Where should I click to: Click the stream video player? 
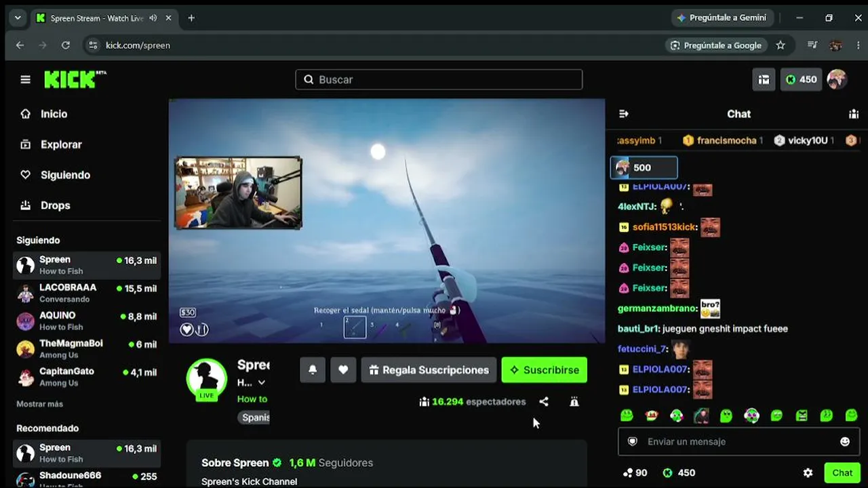(x=387, y=221)
